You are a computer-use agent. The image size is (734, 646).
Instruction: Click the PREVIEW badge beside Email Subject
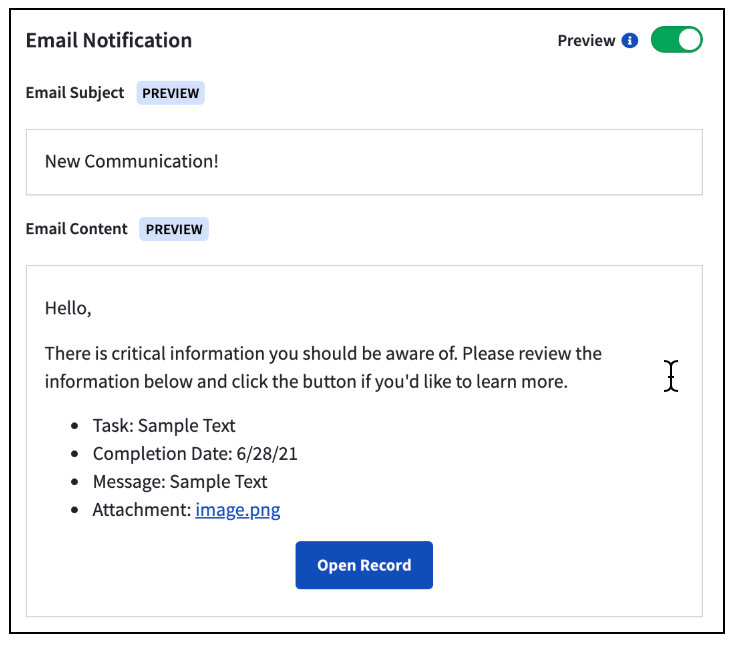tap(170, 93)
